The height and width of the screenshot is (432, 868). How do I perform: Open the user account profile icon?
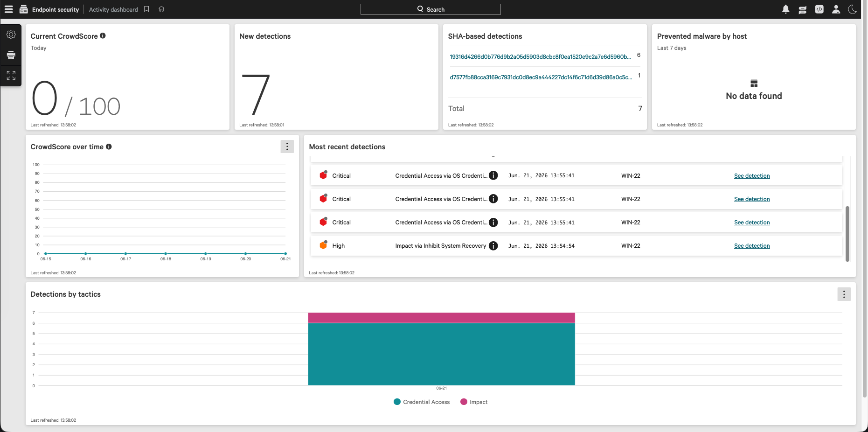(x=836, y=9)
